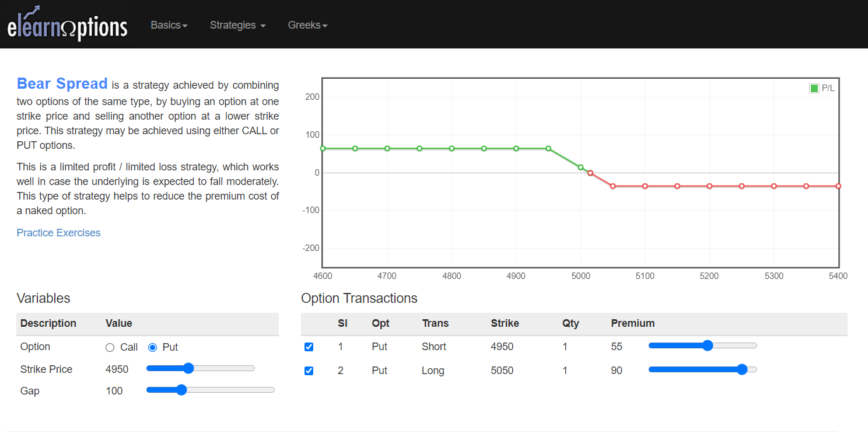Screen dimensions: 868x433
Task: Click the red data point at 5400
Action: (x=838, y=186)
